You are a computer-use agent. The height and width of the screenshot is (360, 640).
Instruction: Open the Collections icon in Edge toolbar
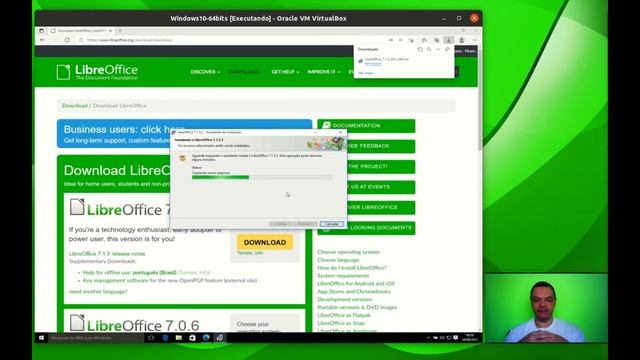tap(436, 40)
